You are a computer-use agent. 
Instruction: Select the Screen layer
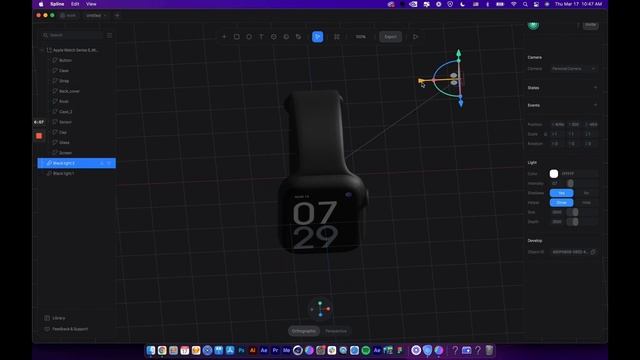65,153
